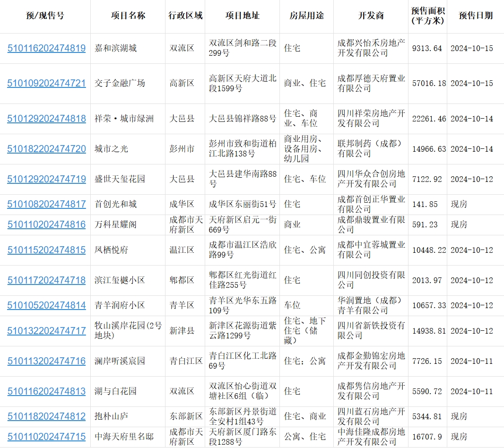Select project name 首创光和城

116,204
